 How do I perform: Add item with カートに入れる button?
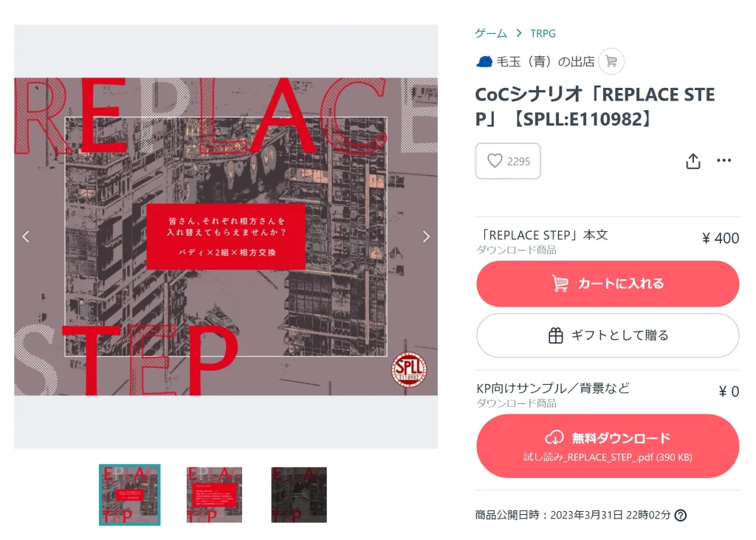click(608, 284)
